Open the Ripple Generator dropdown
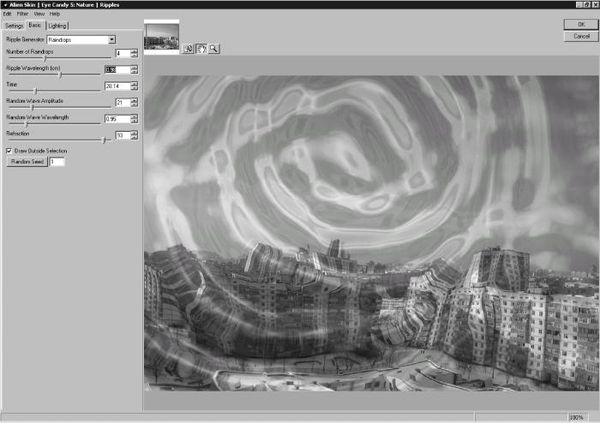 [112, 39]
